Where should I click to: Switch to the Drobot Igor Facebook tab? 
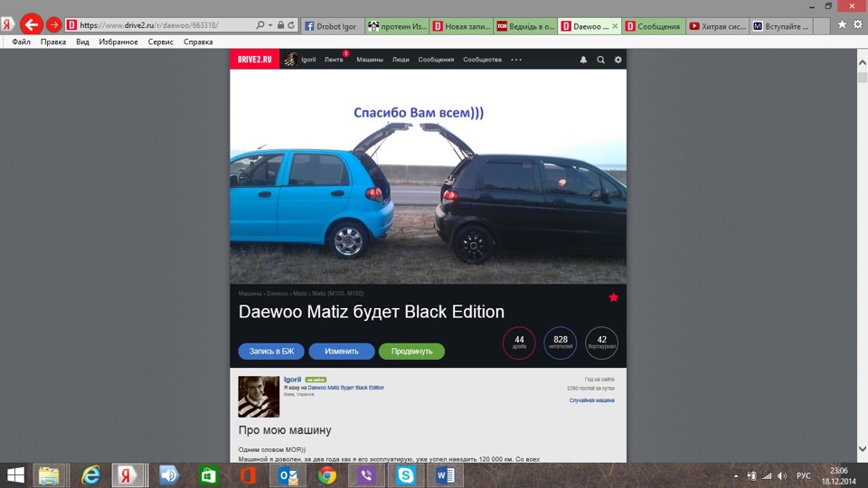click(332, 26)
